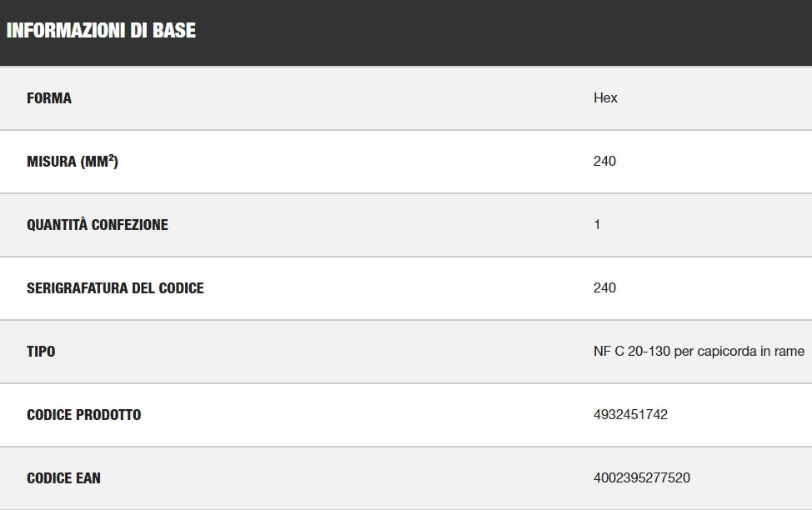Select the SERIGRAFATURA DEL CODICE label
Image resolution: width=812 pixels, height=510 pixels.
click(x=116, y=287)
